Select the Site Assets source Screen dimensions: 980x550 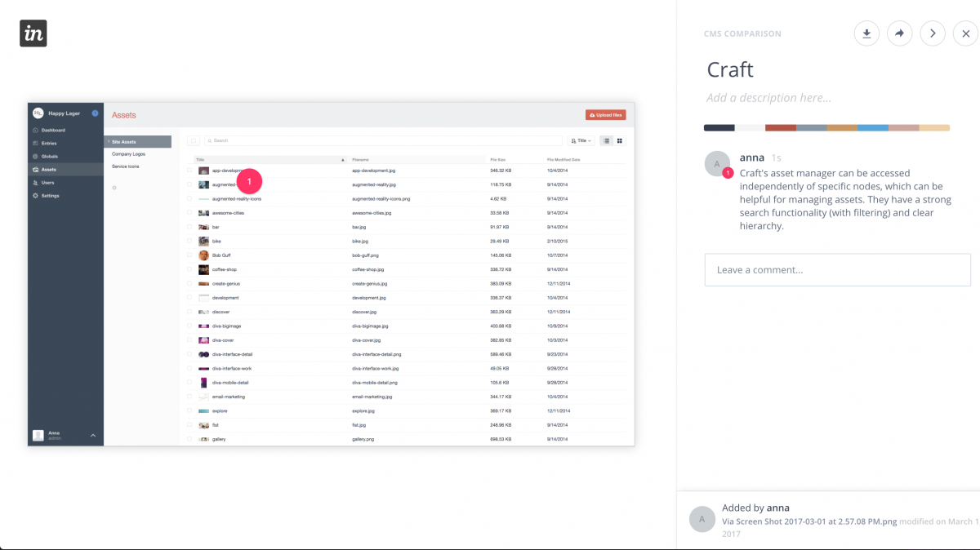(137, 142)
